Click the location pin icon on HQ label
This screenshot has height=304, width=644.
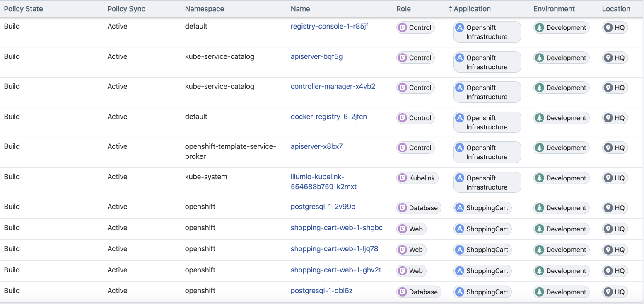click(x=608, y=27)
